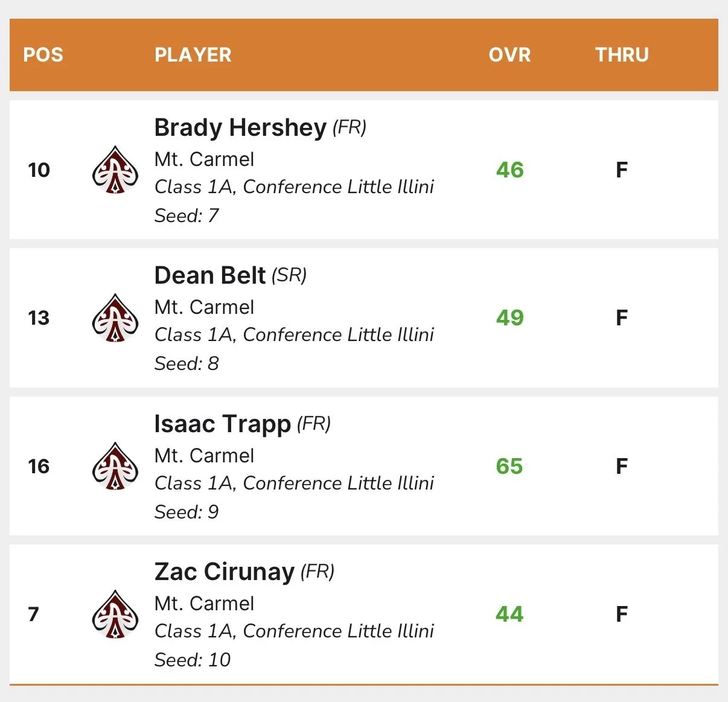Click the F thru status for Zac Cirunay

(622, 614)
